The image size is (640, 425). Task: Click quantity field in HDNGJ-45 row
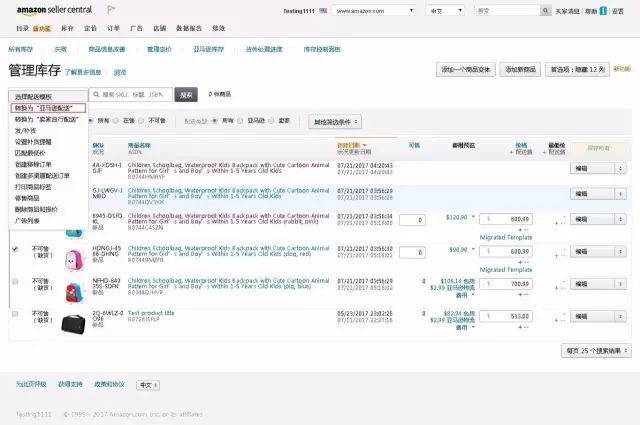412,253
